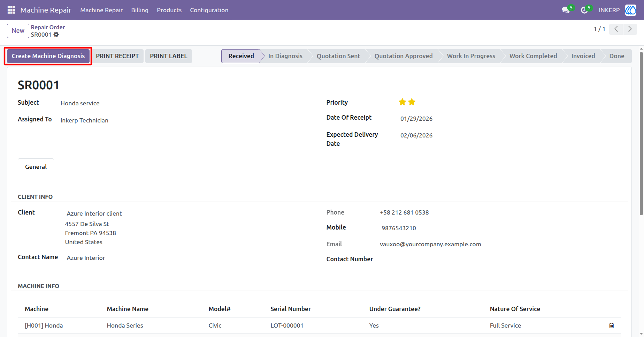Click the LOT-000001 serial number cell
Viewport: 644px width, 337px height.
(x=287, y=325)
